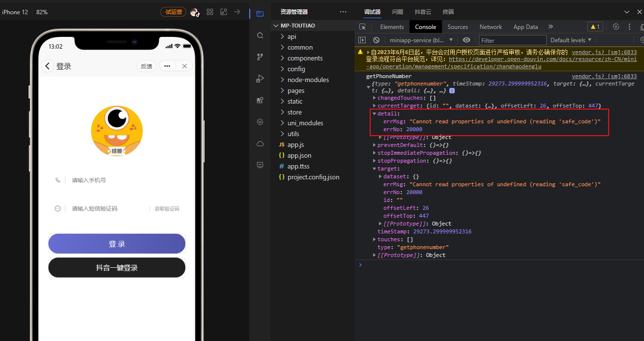Click the 登录 login button
This screenshot has width=644, height=341.
point(117,244)
